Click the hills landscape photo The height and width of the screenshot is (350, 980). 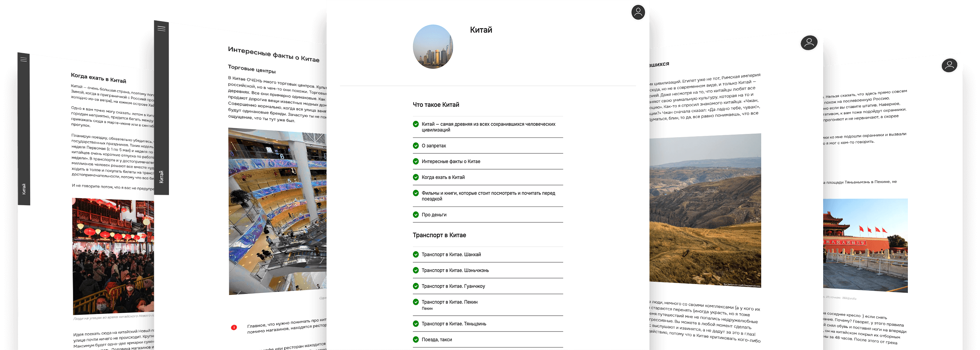[x=705, y=210]
